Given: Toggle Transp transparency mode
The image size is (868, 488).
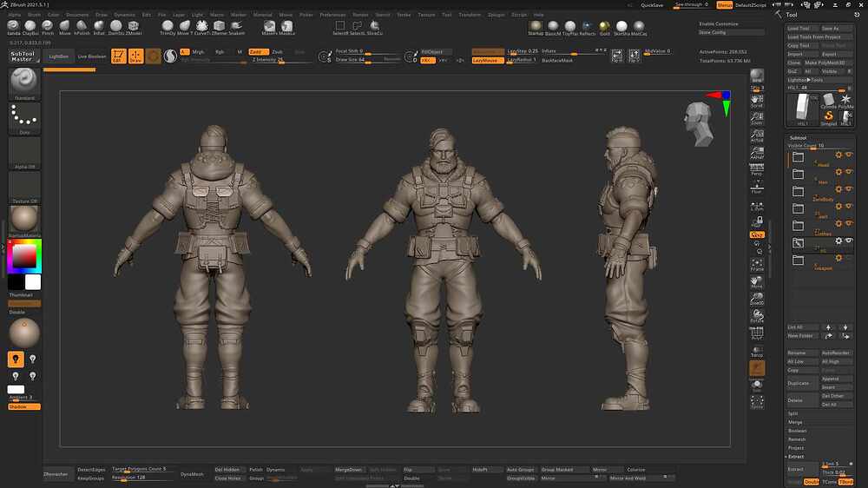Looking at the screenshot, I should 757,350.
